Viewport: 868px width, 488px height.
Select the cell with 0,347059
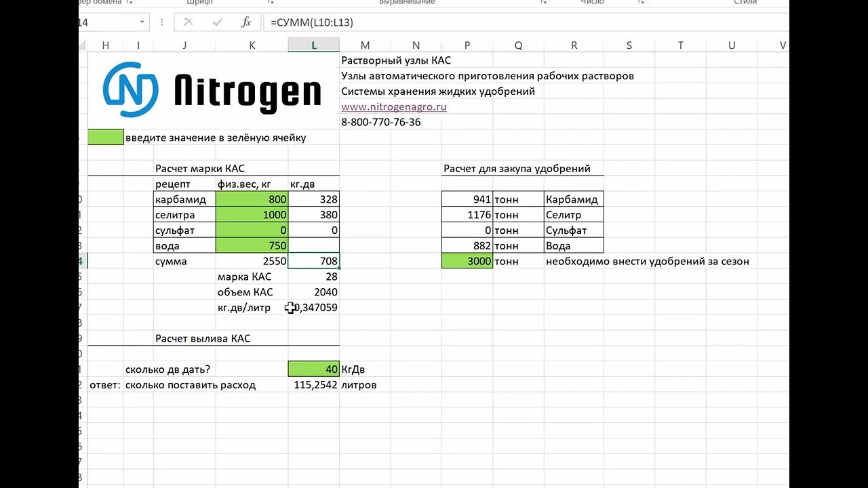[x=313, y=307]
